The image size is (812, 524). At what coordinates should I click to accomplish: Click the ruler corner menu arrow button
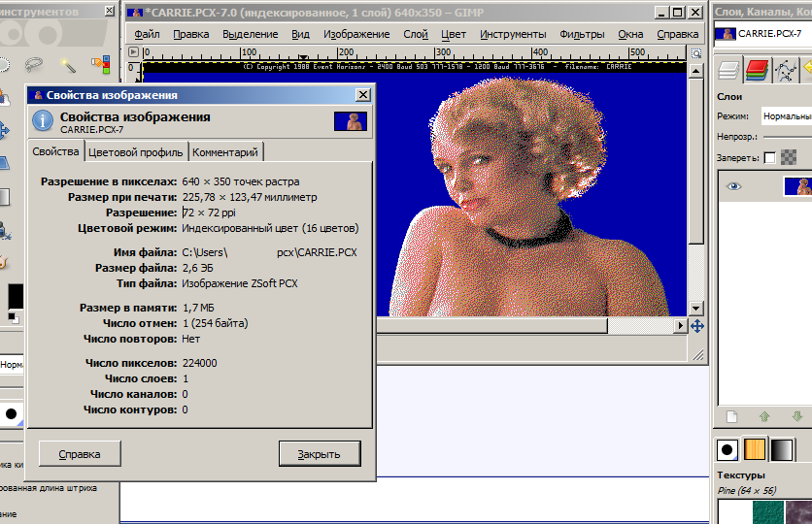(x=134, y=52)
